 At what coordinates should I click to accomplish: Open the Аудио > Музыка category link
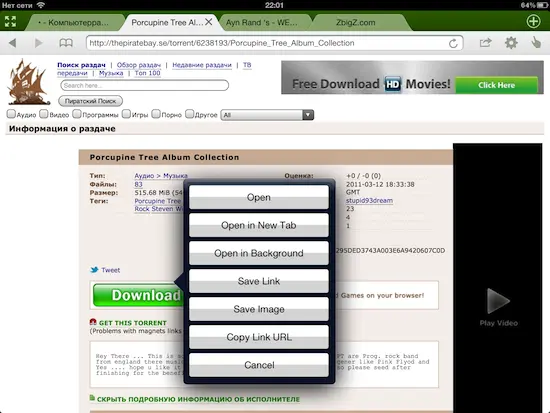click(161, 175)
